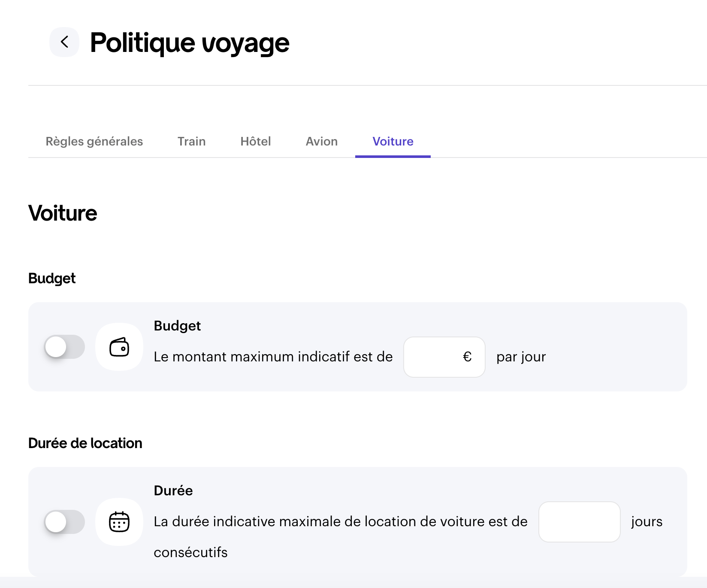The width and height of the screenshot is (707, 588).
Task: Click the rental duration days input field
Action: coord(579,522)
